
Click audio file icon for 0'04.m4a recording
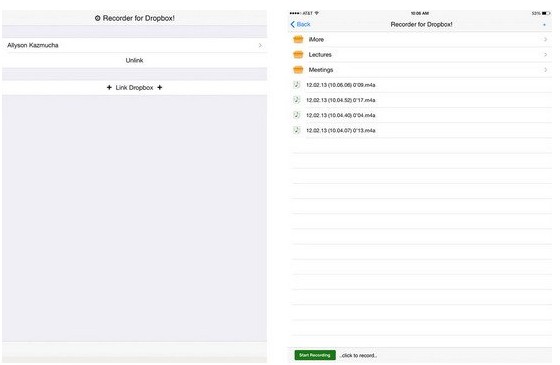pyautogui.click(x=296, y=115)
